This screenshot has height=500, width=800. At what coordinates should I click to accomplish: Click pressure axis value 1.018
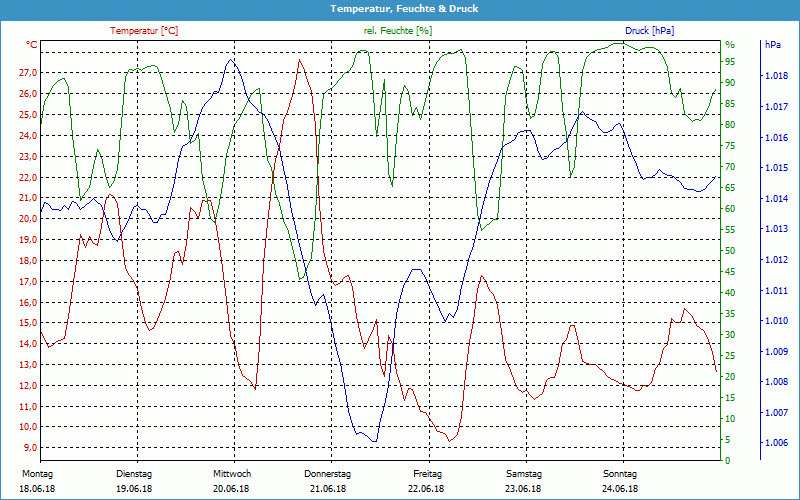pos(776,76)
